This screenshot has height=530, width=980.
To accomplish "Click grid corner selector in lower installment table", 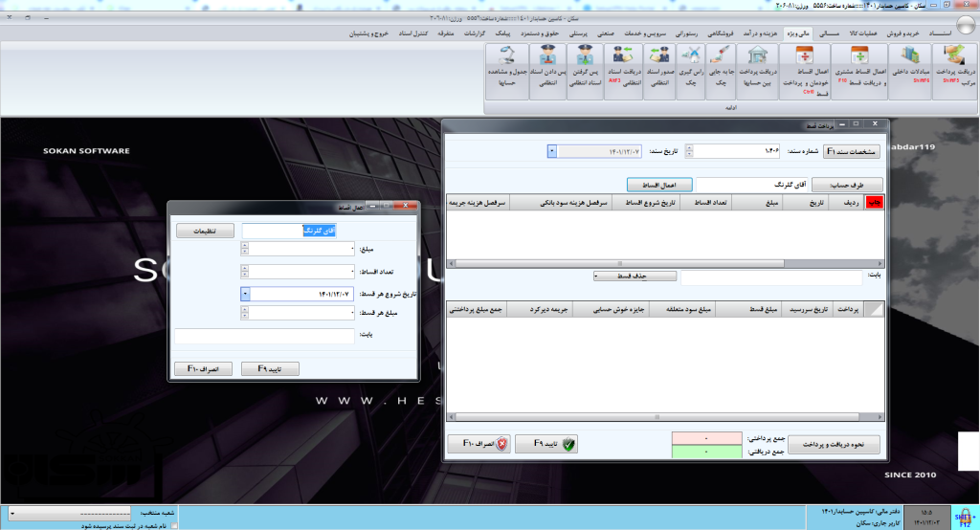I will pos(874,309).
